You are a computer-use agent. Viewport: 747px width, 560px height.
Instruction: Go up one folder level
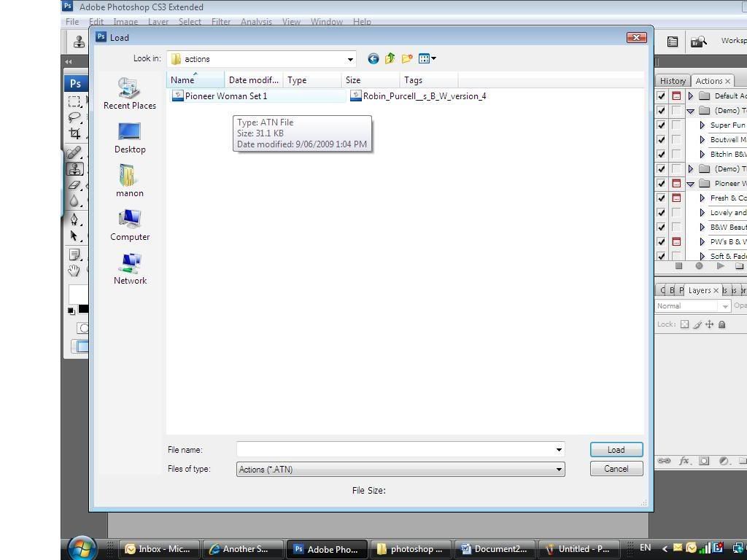pos(390,59)
